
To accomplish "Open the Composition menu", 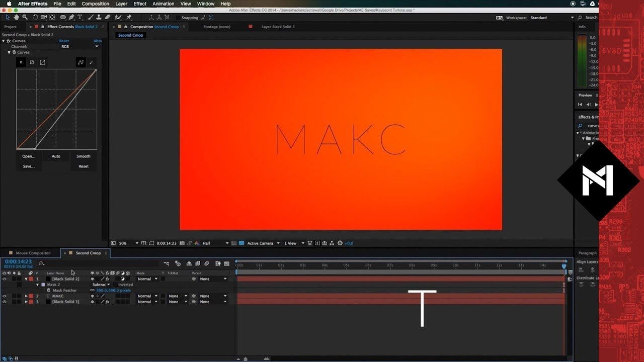I will (95, 4).
